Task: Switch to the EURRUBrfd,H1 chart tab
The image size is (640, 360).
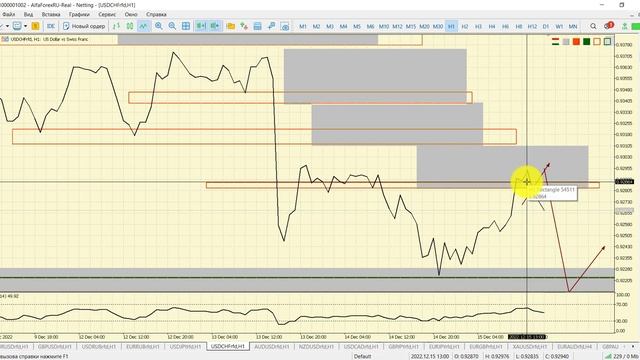Action: point(143,347)
